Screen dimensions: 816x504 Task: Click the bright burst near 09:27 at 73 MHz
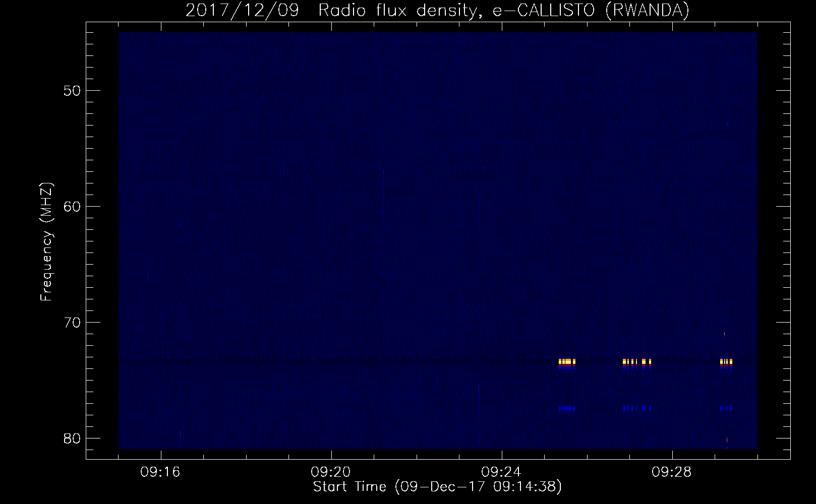[637, 362]
